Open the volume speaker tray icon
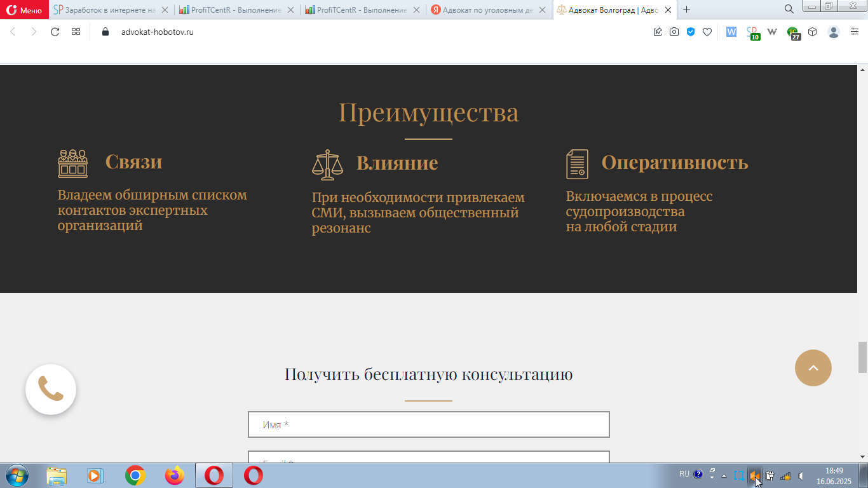 pyautogui.click(x=801, y=475)
